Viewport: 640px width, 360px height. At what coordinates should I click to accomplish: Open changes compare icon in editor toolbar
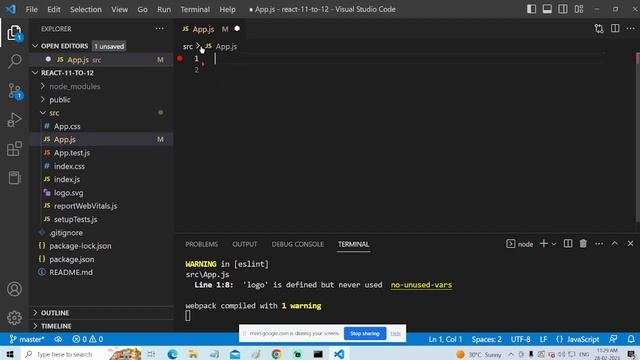[599, 29]
